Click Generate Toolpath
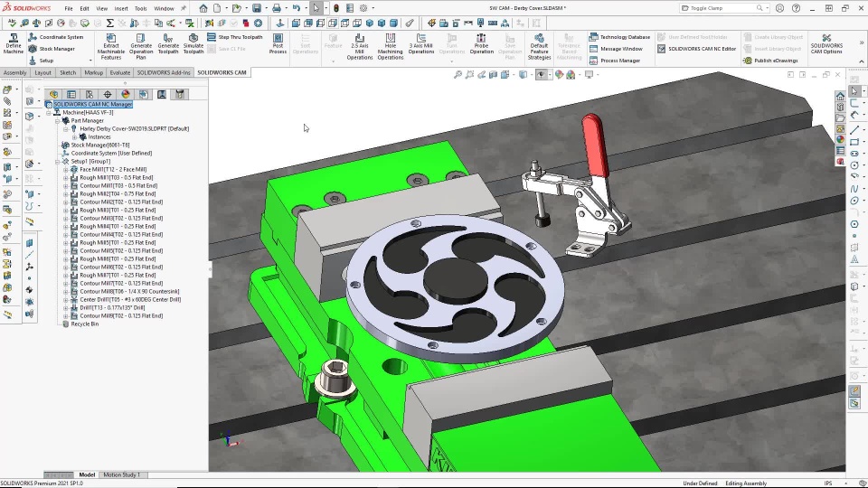The width and height of the screenshot is (868, 488). pyautogui.click(x=168, y=43)
